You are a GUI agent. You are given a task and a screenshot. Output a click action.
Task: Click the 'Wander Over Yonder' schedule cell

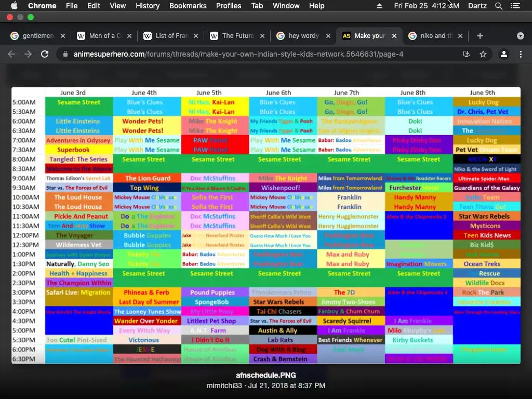click(x=146, y=321)
